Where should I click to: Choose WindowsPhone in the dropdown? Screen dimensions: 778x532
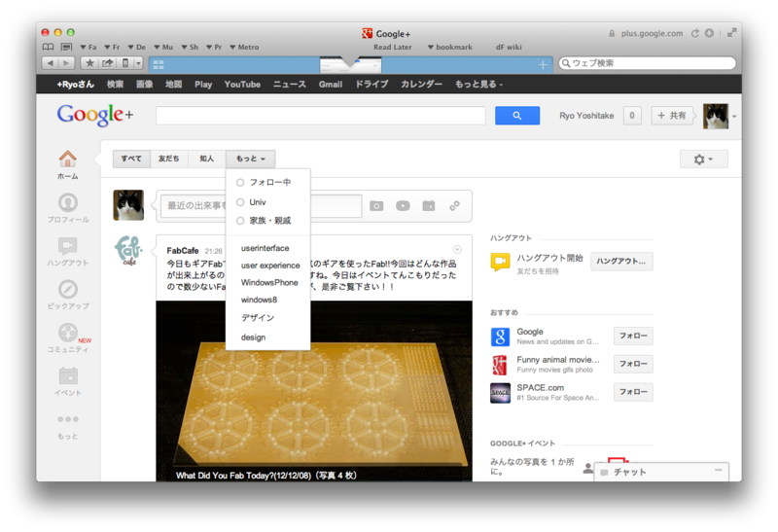[268, 283]
